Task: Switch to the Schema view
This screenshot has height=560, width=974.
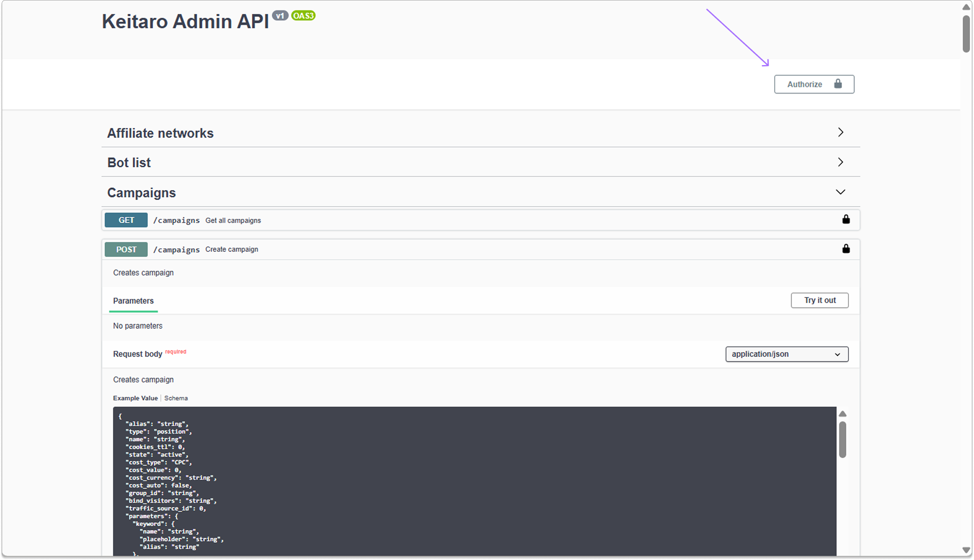Action: (x=176, y=398)
